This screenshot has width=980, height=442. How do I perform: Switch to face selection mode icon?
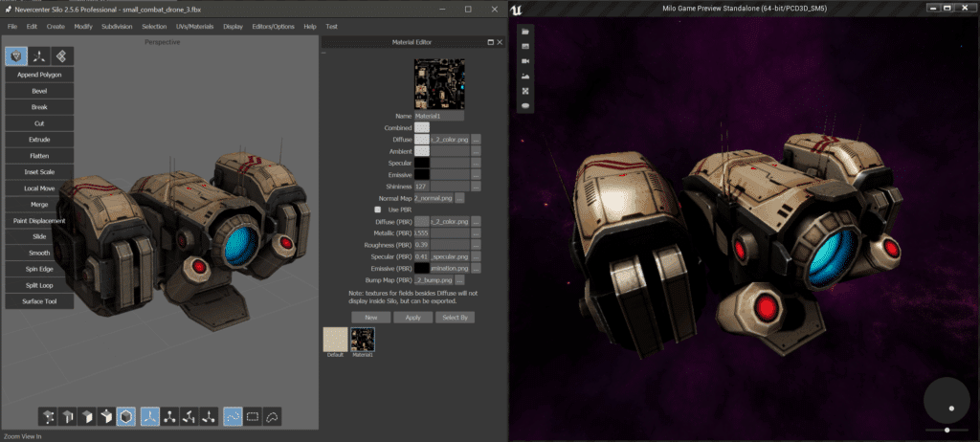coord(88,416)
